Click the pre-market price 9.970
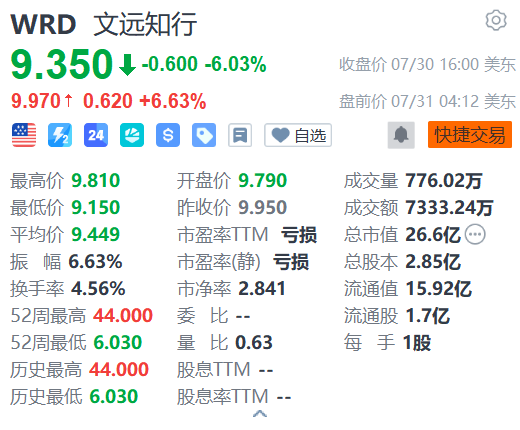Viewport: 520px width, 430px height. point(36,101)
